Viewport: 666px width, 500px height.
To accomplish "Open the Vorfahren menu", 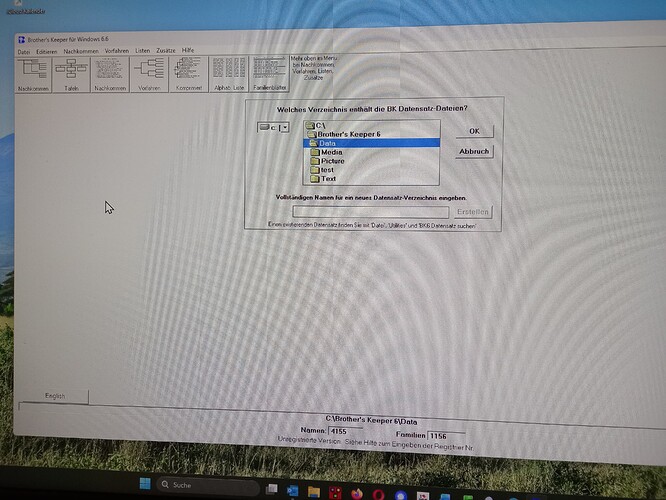I will [x=117, y=51].
